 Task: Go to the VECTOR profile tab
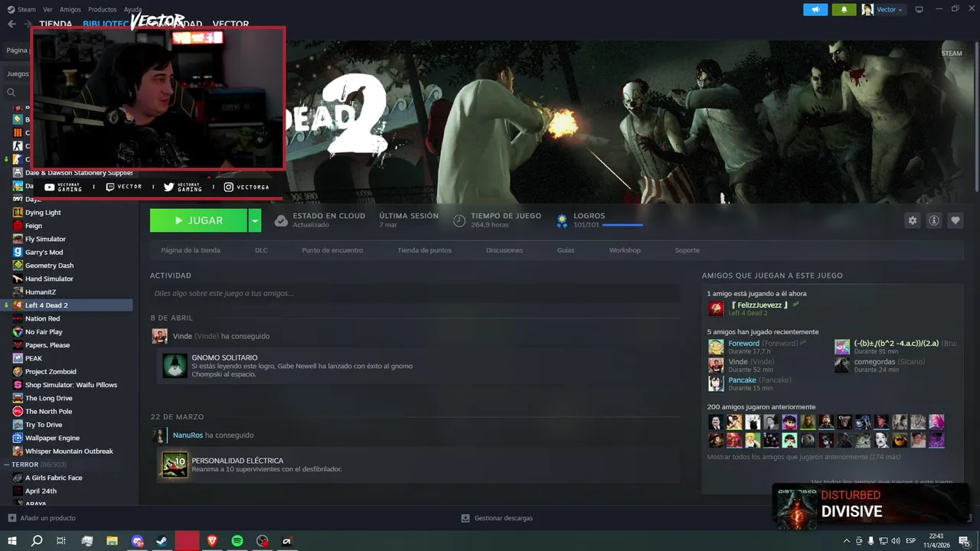[x=230, y=24]
